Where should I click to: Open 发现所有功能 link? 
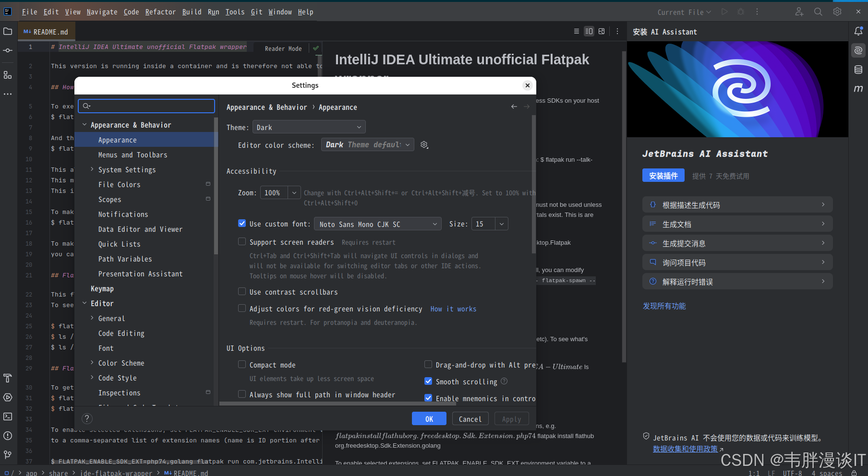click(664, 306)
